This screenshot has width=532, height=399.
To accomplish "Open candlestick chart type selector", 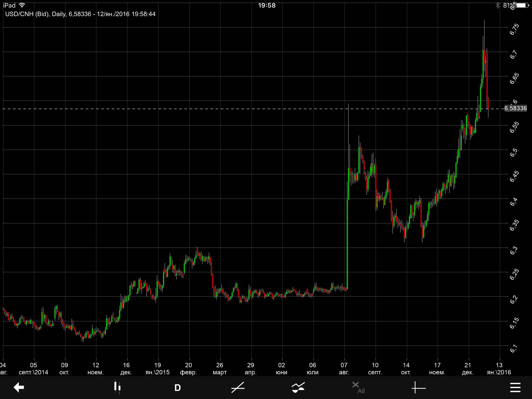I will click(117, 387).
